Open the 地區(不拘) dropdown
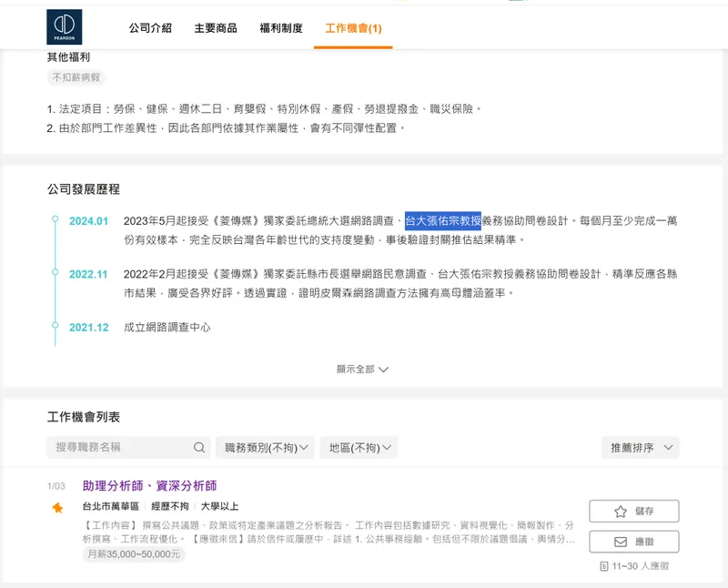 pos(359,448)
